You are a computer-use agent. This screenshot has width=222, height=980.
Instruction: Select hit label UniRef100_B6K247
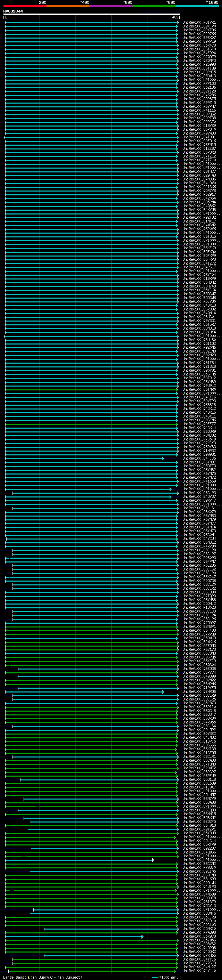199,577
